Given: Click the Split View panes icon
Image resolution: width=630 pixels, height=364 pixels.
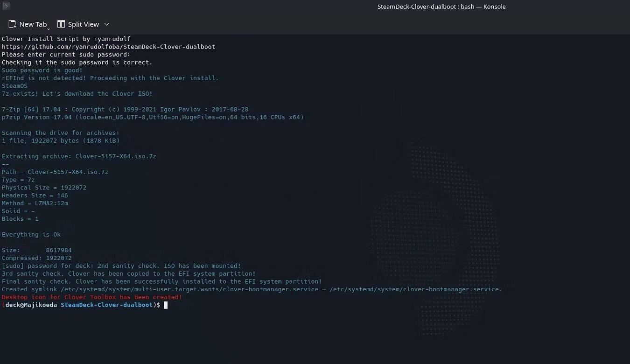Looking at the screenshot, I should click(x=61, y=24).
